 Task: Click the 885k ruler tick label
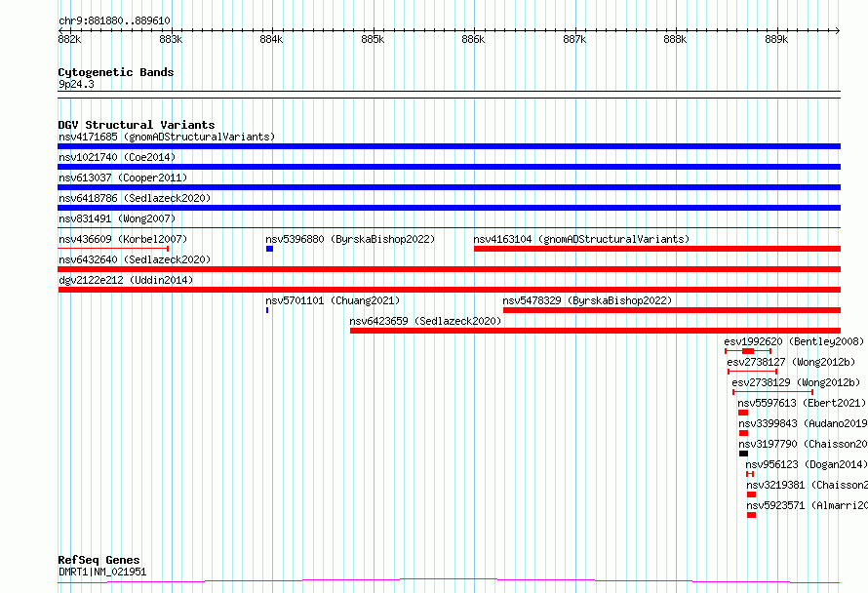pos(373,39)
